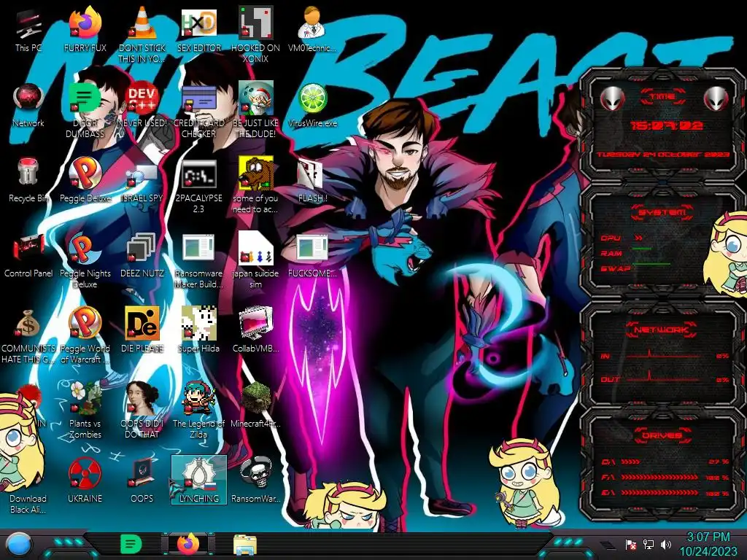Click the 'Tuesday 24 October 2023' date text
747x560 pixels.
pos(663,155)
